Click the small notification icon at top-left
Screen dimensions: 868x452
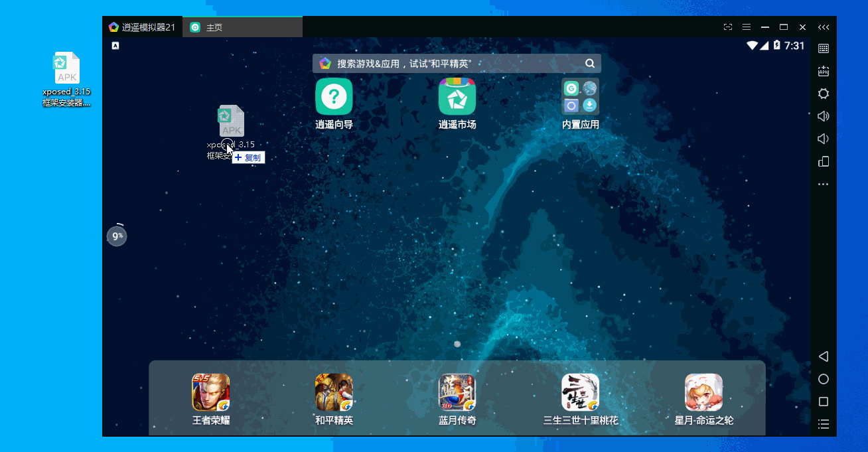[x=115, y=46]
